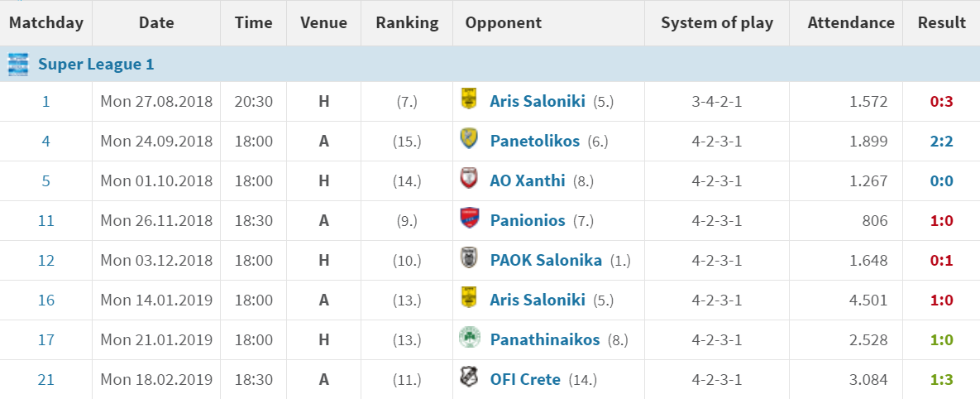The width and height of the screenshot is (980, 399).
Task: Select matchday 12 number link
Action: 45,260
